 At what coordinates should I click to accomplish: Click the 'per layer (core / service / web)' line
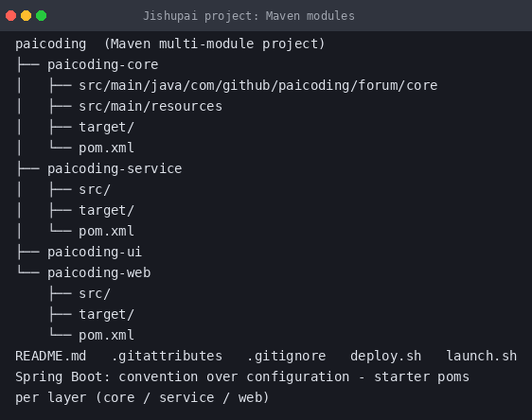142,398
